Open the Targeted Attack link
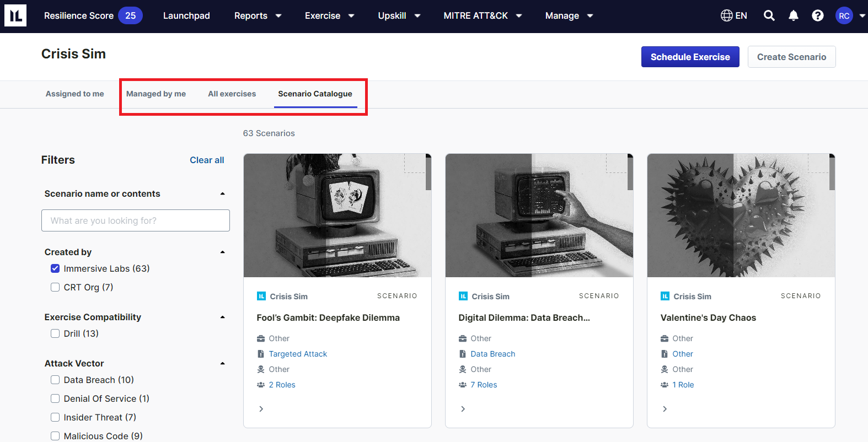Viewport: 868px width, 442px height. point(298,354)
